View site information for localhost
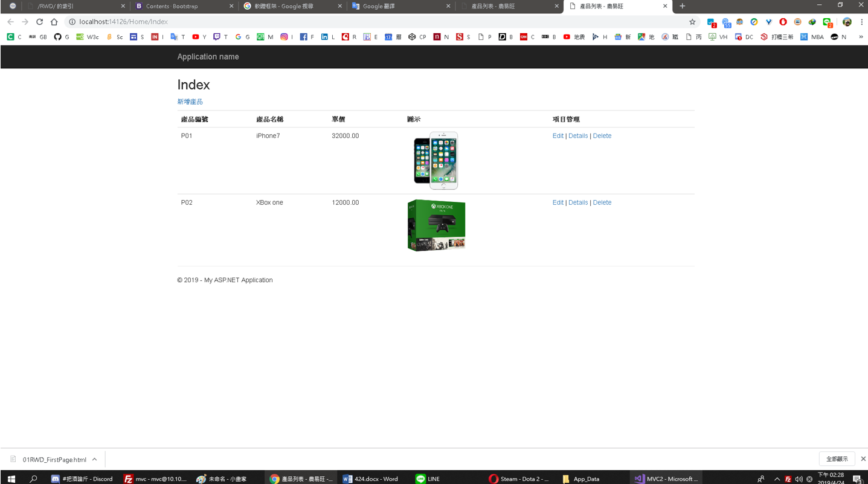Viewport: 868px width, 484px height. 72,22
